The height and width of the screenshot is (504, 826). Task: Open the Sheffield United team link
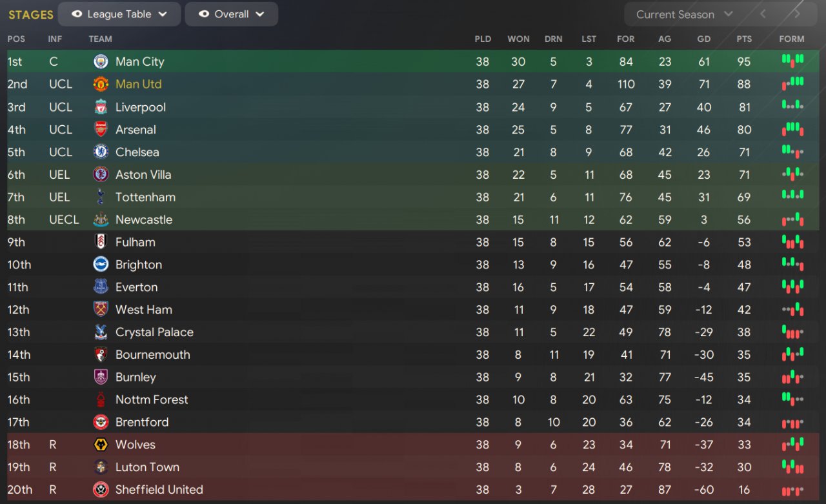click(159, 490)
